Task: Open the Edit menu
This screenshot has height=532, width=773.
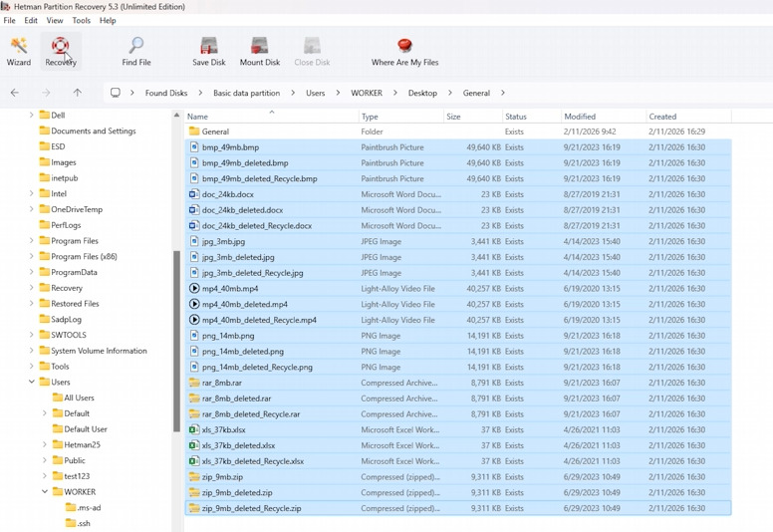Action: click(x=31, y=20)
